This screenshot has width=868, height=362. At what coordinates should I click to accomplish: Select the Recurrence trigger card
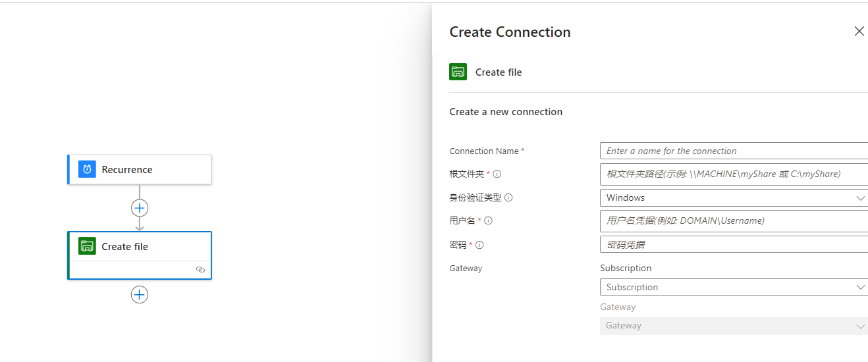(x=140, y=169)
